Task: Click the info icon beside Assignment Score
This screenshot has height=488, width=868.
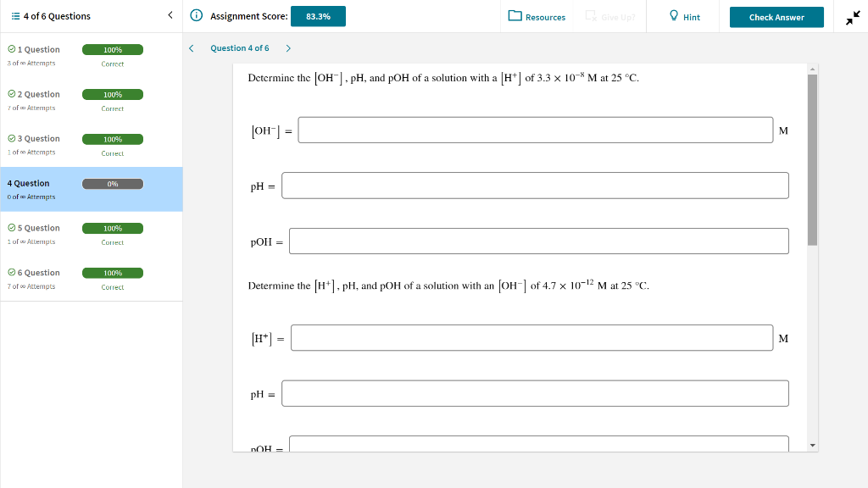Action: (196, 15)
